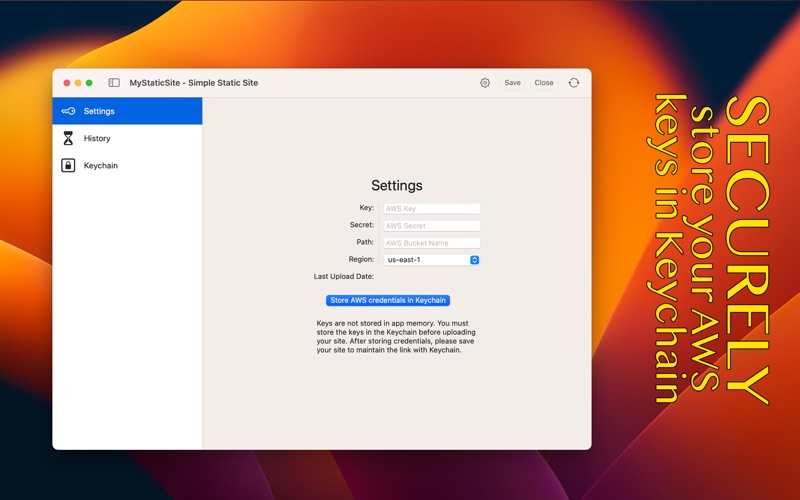Click the 'Keys are not stored' note
The width and height of the screenshot is (800, 500).
tap(396, 336)
